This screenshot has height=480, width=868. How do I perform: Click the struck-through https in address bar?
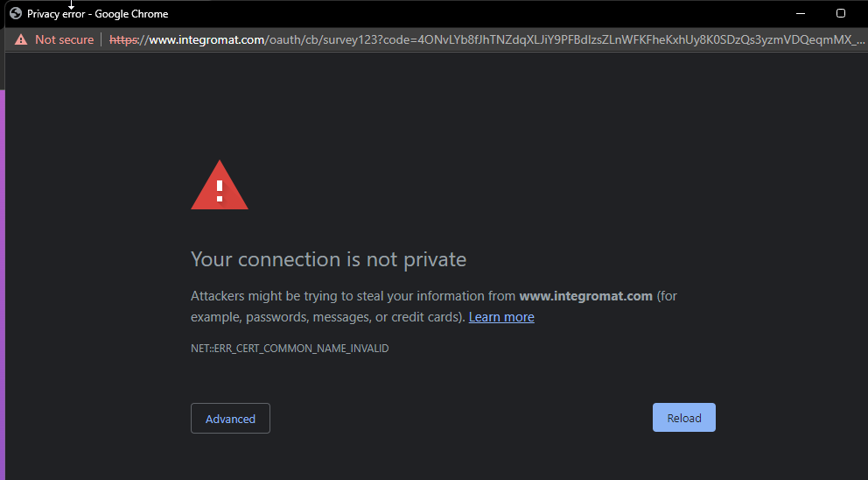[124, 40]
